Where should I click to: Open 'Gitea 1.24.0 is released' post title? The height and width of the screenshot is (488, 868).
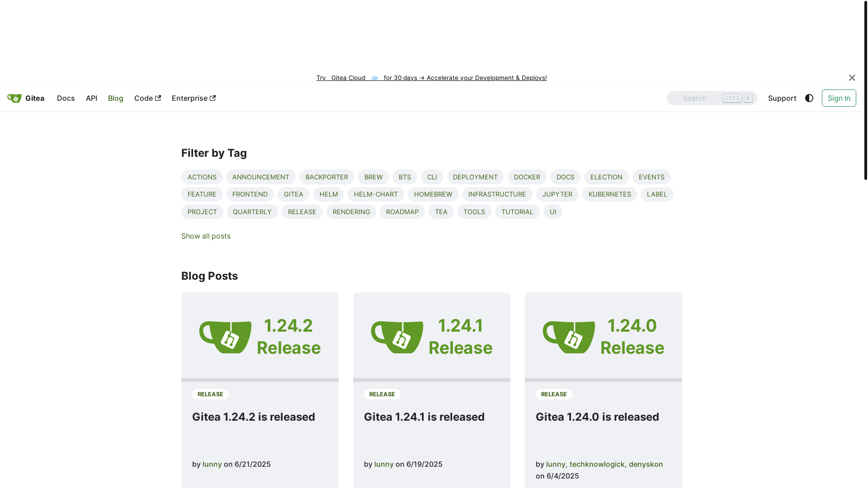597,417
